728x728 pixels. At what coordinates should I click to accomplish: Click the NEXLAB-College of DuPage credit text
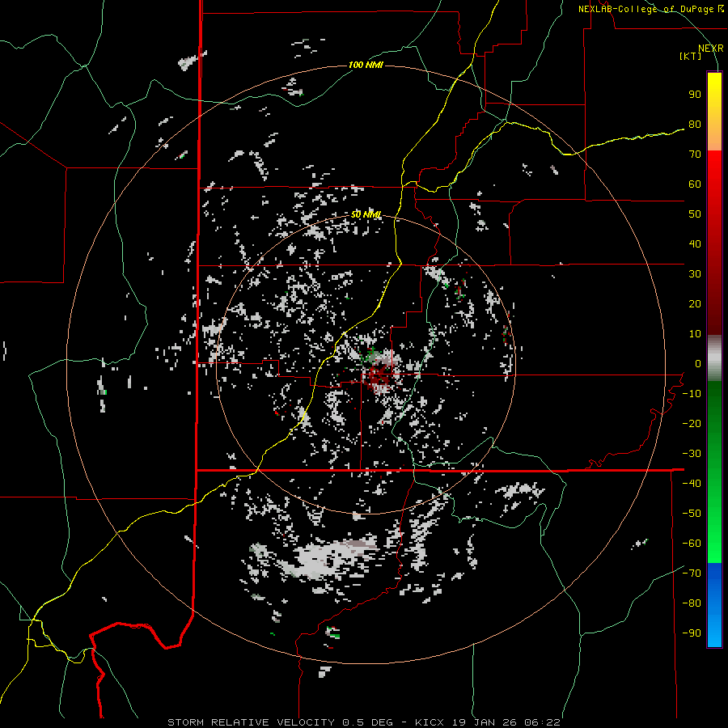click(650, 9)
